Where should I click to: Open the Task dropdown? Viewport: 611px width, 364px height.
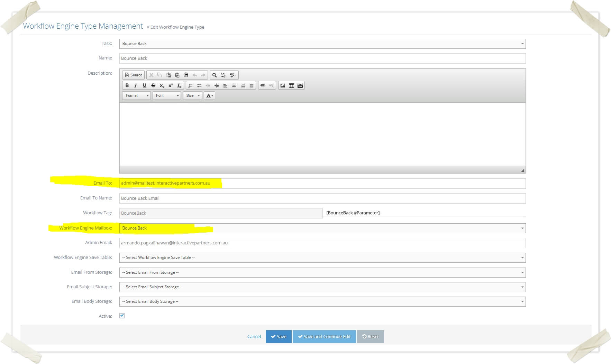(322, 44)
